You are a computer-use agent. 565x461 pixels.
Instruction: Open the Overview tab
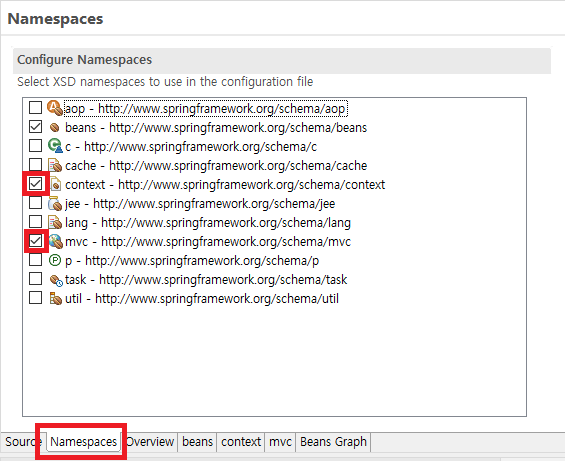tap(150, 442)
